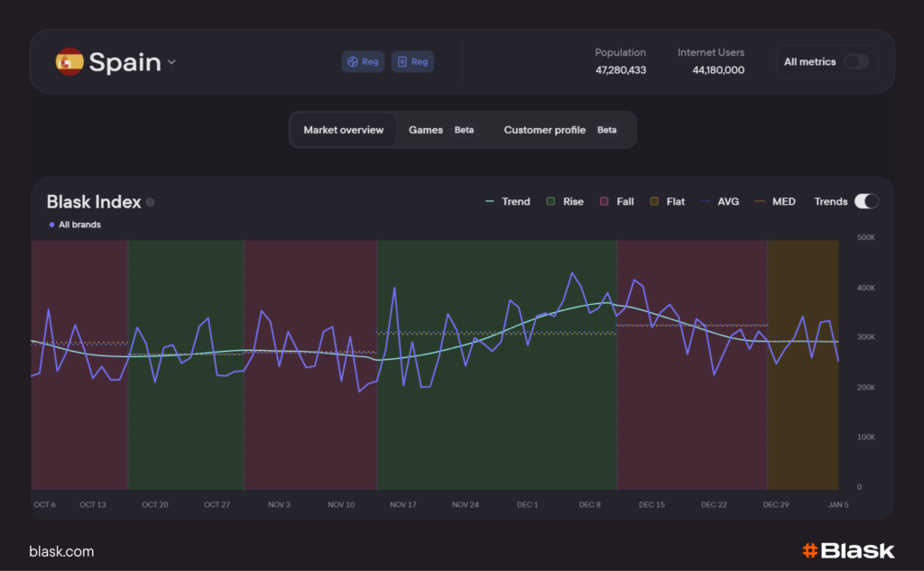Toggle the Fall legend checkbox
924x571 pixels.
tap(605, 202)
